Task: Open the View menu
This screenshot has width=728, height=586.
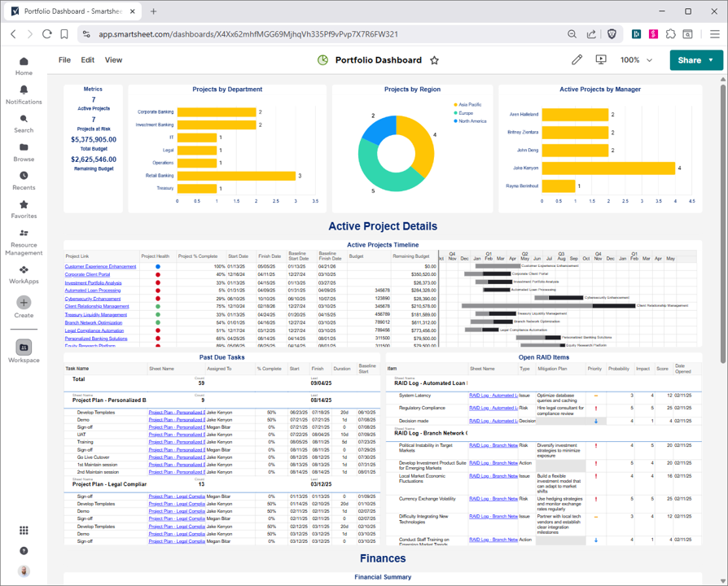Action: pos(113,60)
